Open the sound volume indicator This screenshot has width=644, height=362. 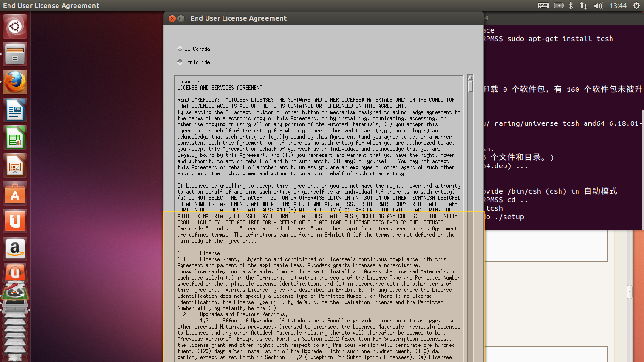[599, 6]
